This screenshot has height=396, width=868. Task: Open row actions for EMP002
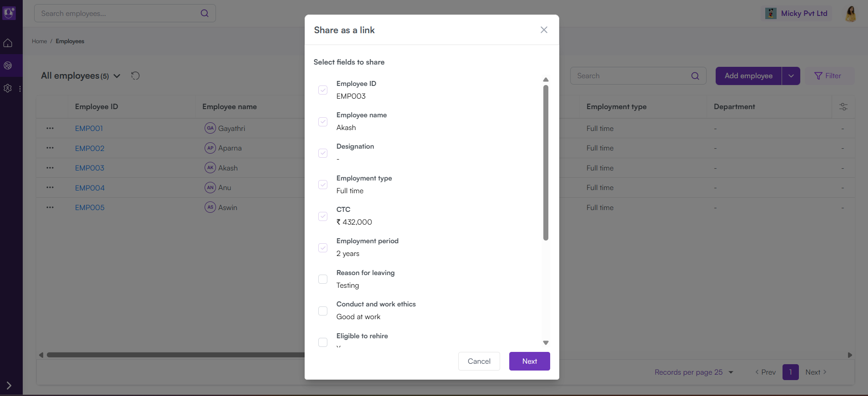[x=50, y=148]
